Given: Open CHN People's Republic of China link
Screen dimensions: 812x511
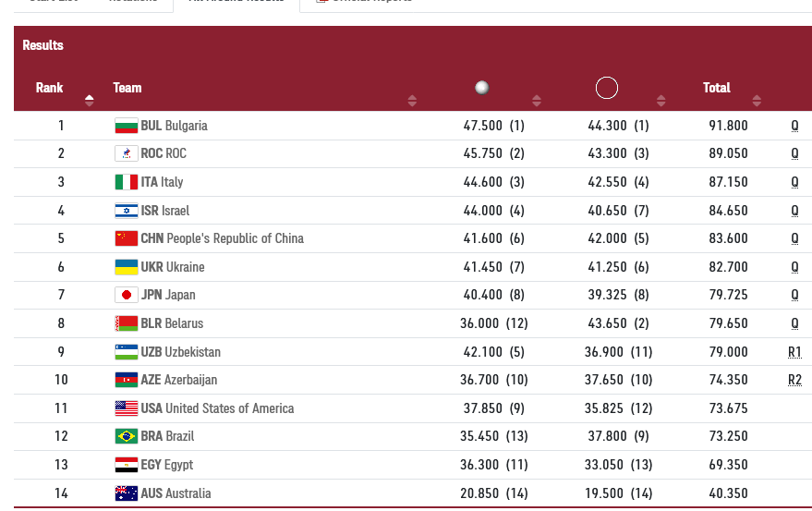Looking at the screenshot, I should 222,238.
